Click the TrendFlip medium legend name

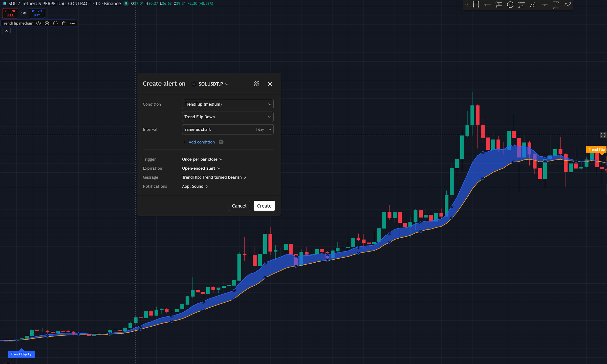(17, 23)
